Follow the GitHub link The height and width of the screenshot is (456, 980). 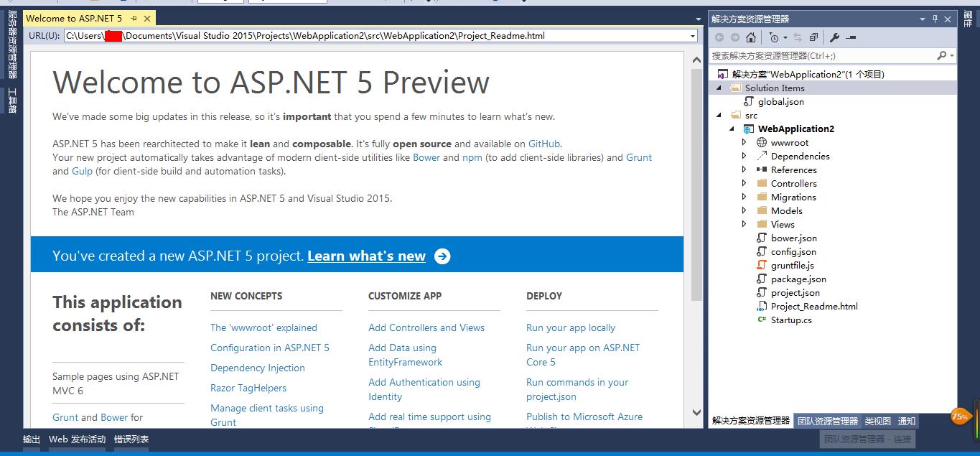[x=544, y=144]
